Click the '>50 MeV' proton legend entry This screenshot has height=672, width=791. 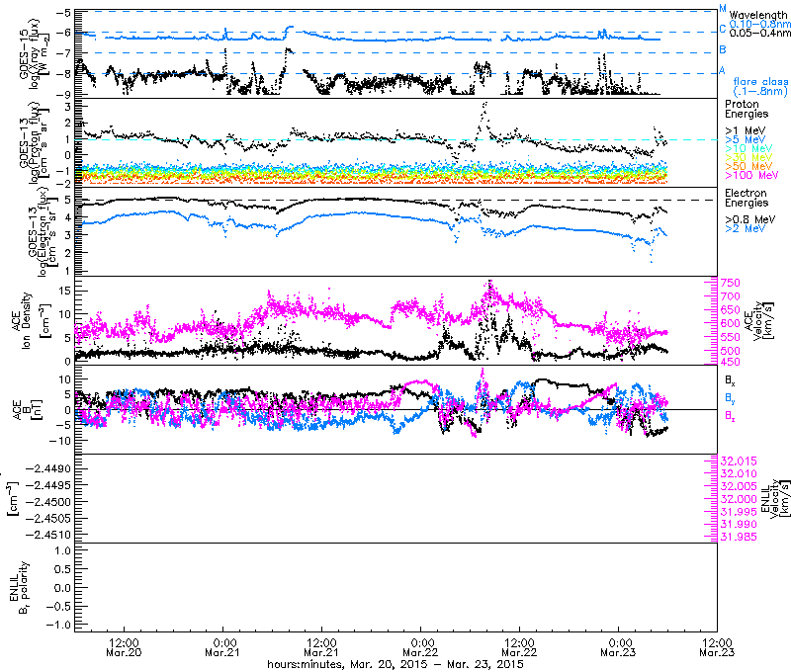click(748, 166)
